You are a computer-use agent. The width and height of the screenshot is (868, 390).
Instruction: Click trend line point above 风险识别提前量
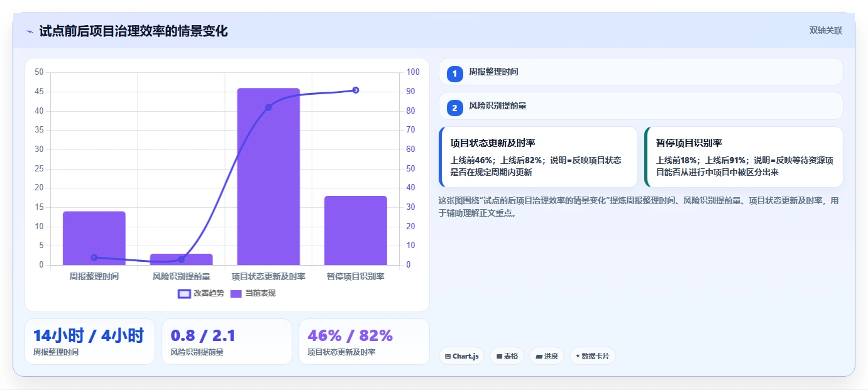[x=181, y=259]
